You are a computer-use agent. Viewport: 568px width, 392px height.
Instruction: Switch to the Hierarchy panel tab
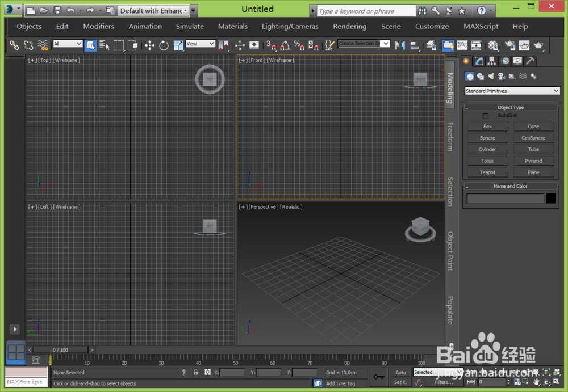point(491,61)
